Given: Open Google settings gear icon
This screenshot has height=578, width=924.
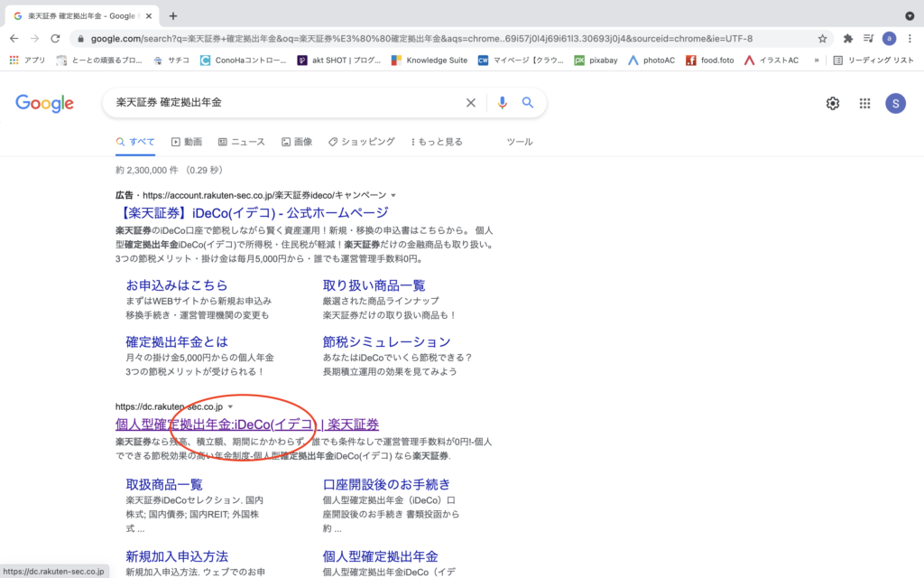Looking at the screenshot, I should point(833,103).
